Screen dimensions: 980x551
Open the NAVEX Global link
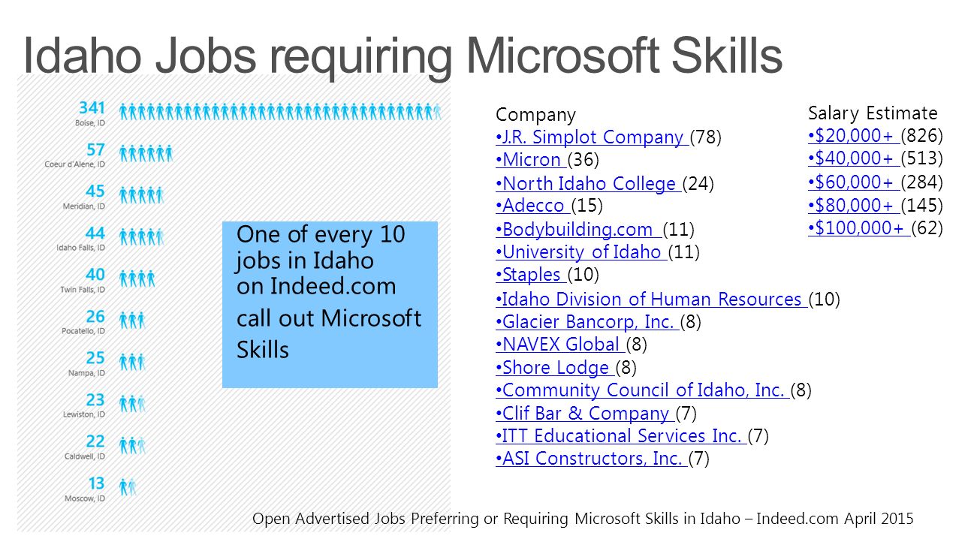coord(560,345)
